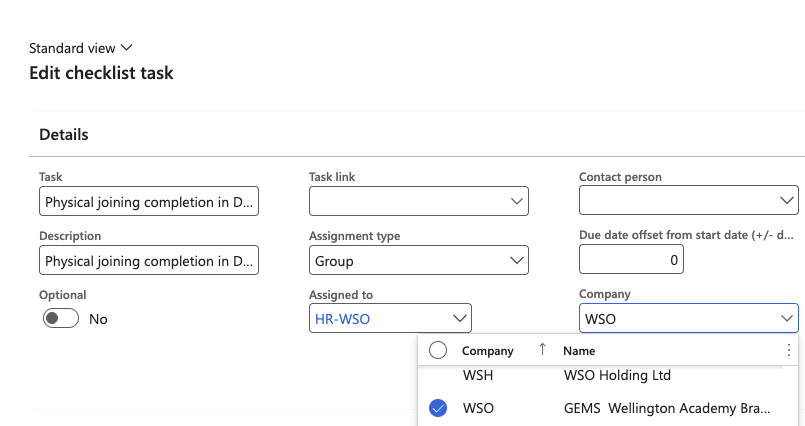This screenshot has height=426, width=805.
Task: Collapse the Company dropdown arrow
Action: 787,318
